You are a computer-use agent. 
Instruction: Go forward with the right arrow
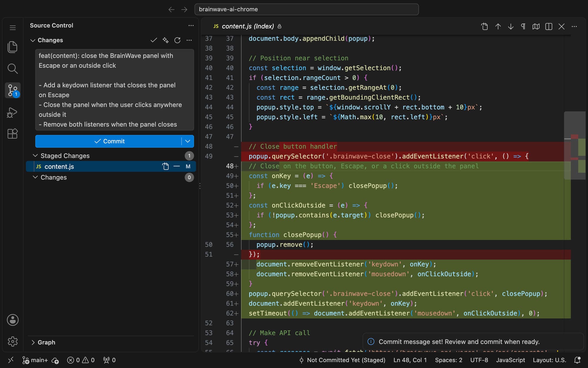coord(184,9)
